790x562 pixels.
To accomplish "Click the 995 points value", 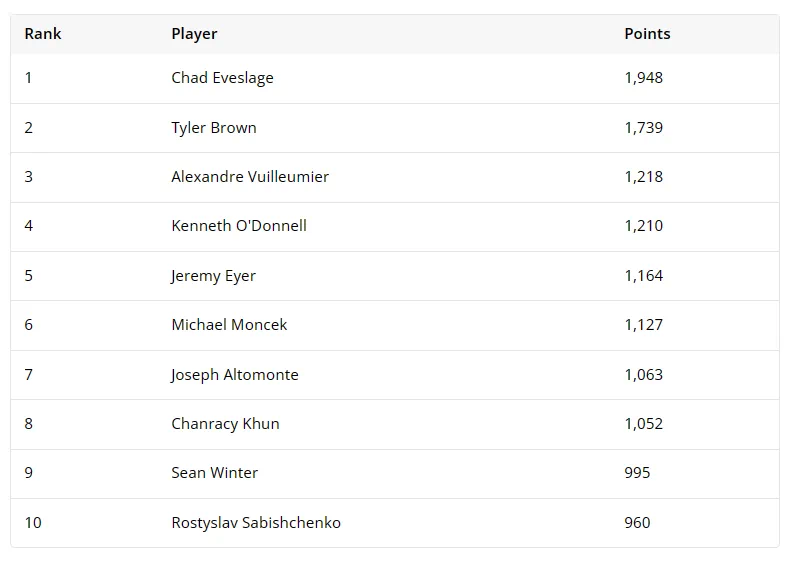I will point(637,473).
